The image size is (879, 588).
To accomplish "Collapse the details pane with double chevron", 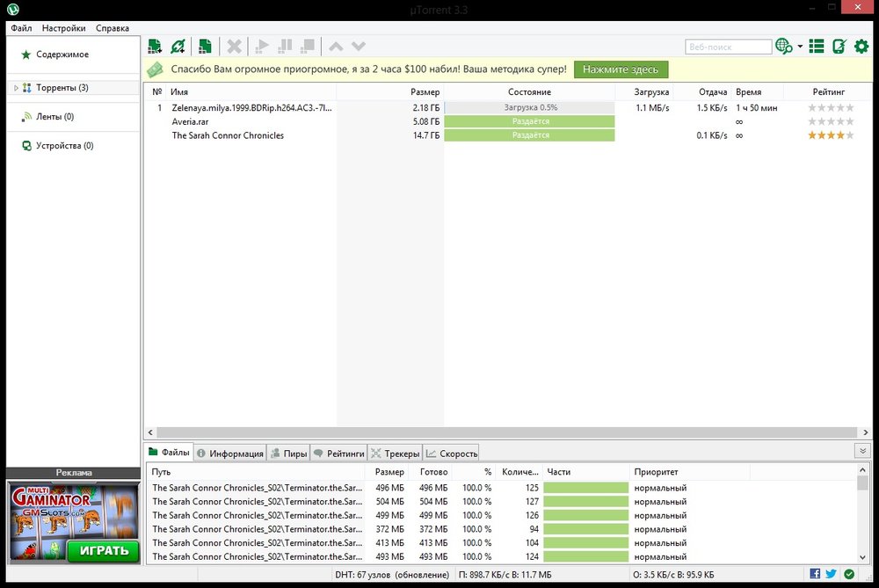I will click(862, 452).
